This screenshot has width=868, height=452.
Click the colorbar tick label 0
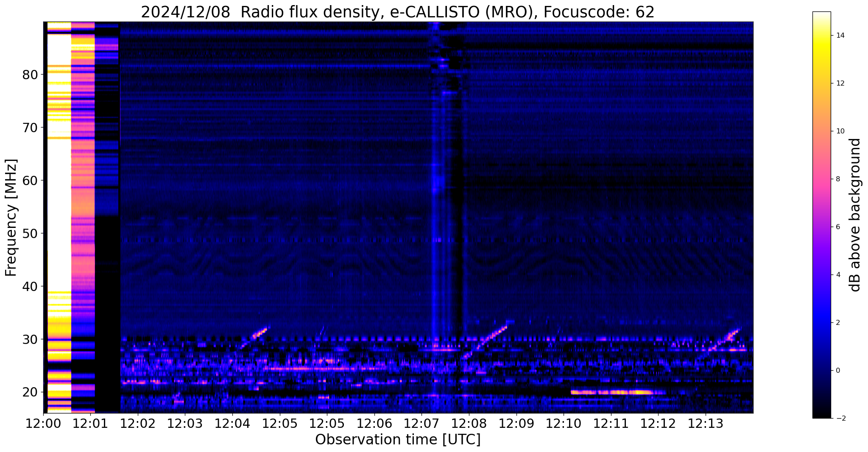837,371
